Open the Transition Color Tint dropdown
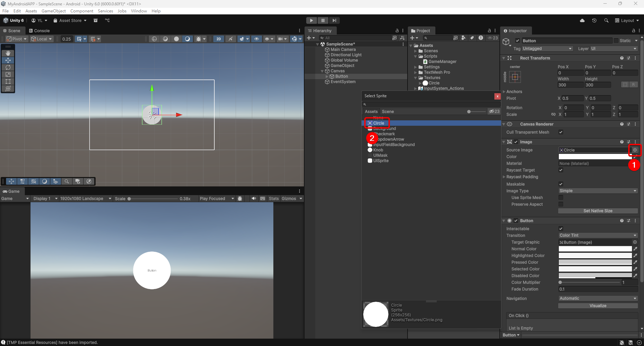The width and height of the screenshot is (644, 346). pos(598,235)
